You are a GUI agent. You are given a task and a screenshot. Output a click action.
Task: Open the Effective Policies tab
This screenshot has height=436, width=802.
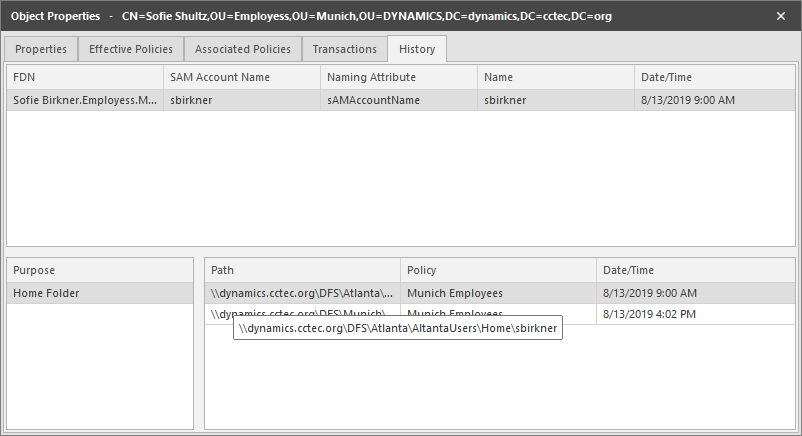pyautogui.click(x=131, y=49)
